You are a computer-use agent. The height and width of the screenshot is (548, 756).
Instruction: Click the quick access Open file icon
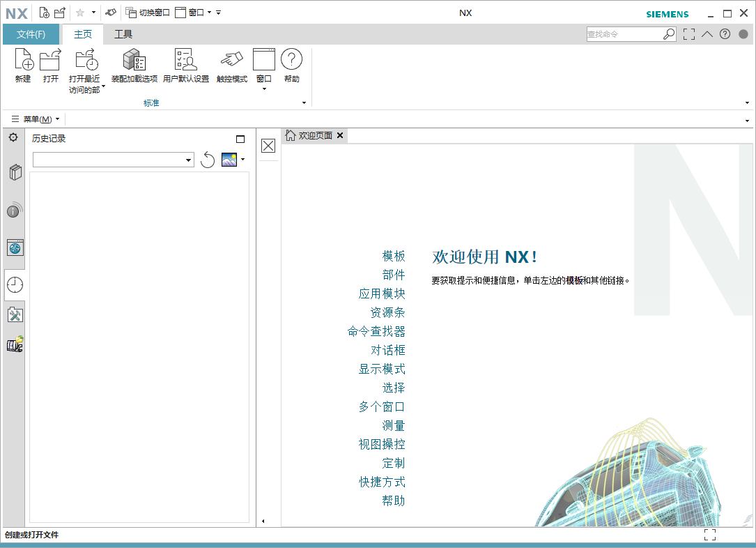point(59,13)
